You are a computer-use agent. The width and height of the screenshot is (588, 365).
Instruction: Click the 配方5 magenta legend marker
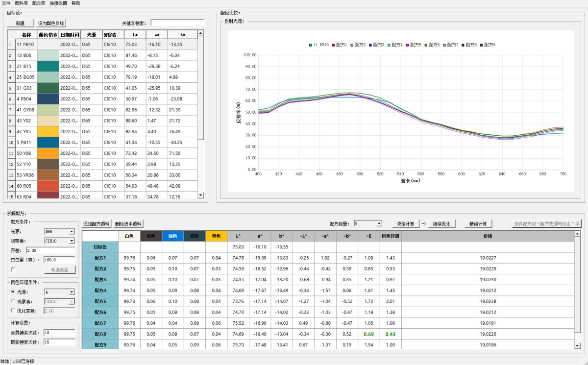tap(406, 45)
